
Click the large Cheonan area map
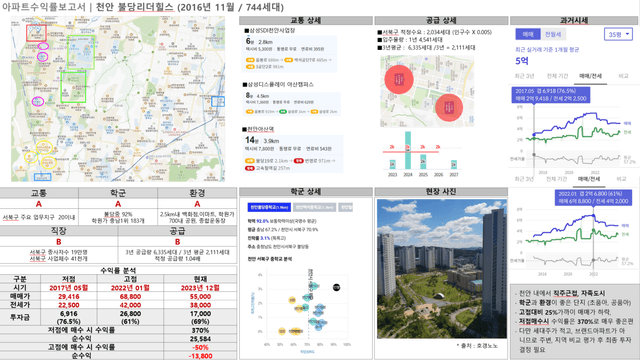tap(118, 99)
